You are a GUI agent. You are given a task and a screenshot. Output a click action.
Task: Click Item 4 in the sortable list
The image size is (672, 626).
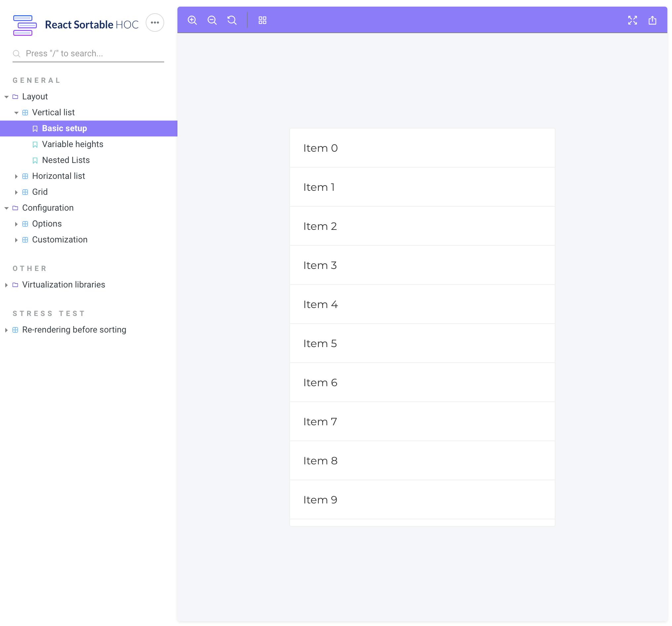pos(422,304)
